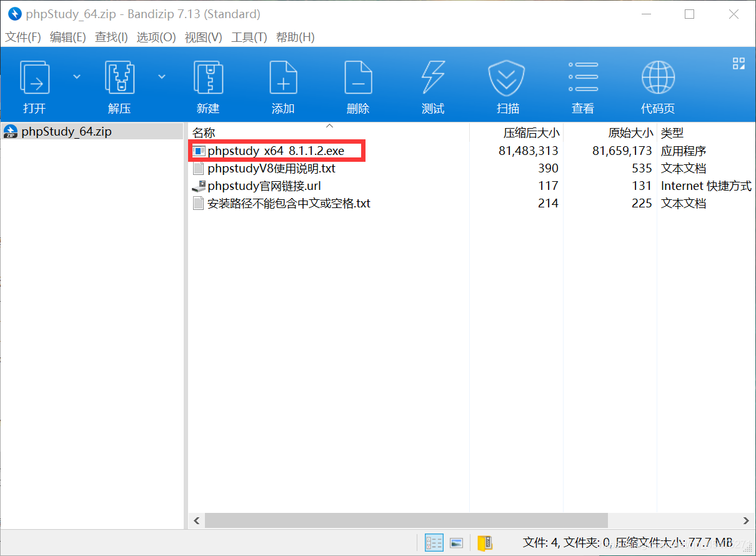The width and height of the screenshot is (756, 556).
Task: Click the toolbar customize grid icon
Action: tap(739, 63)
